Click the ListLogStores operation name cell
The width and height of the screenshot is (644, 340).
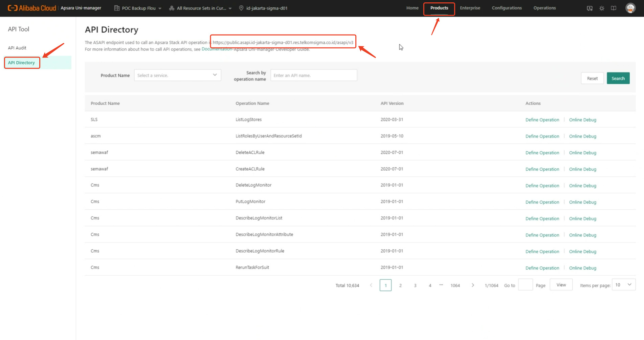click(248, 120)
